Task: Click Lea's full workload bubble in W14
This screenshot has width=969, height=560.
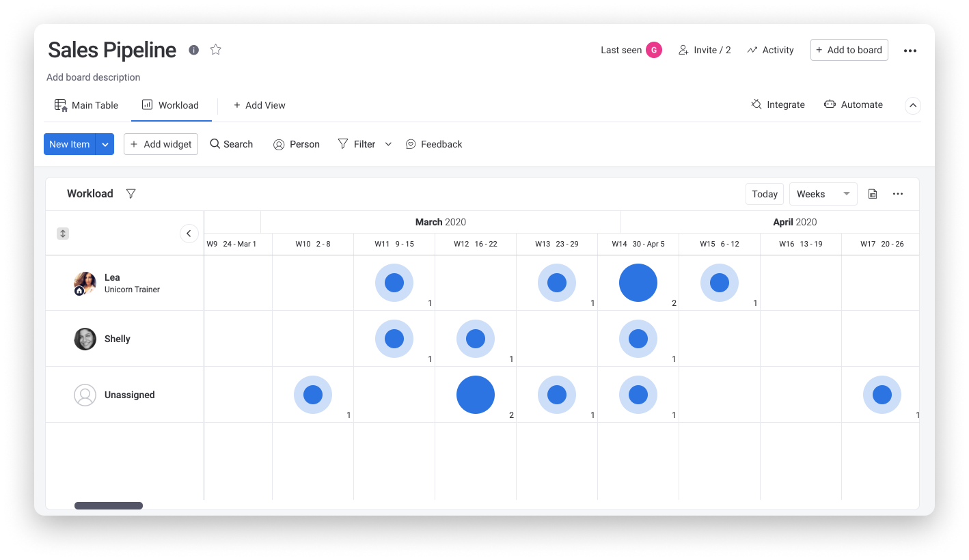Action: click(x=638, y=283)
